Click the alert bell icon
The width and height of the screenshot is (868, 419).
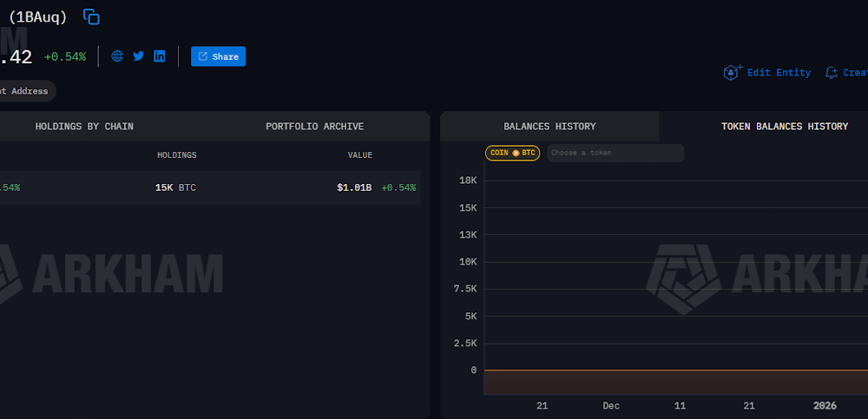(x=831, y=73)
